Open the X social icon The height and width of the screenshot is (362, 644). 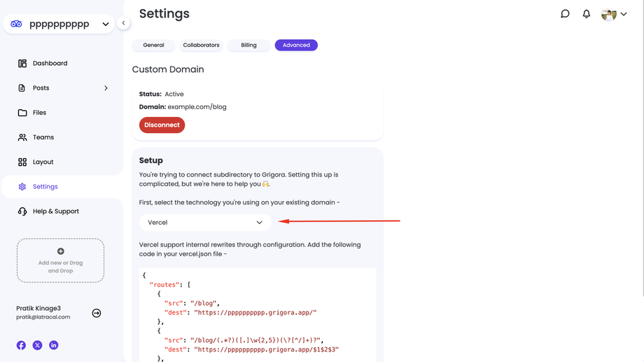pos(37,345)
